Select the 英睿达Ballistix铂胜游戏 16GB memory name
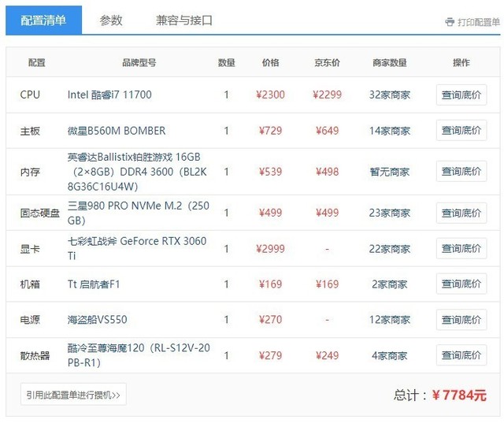The image size is (504, 423). [x=137, y=172]
